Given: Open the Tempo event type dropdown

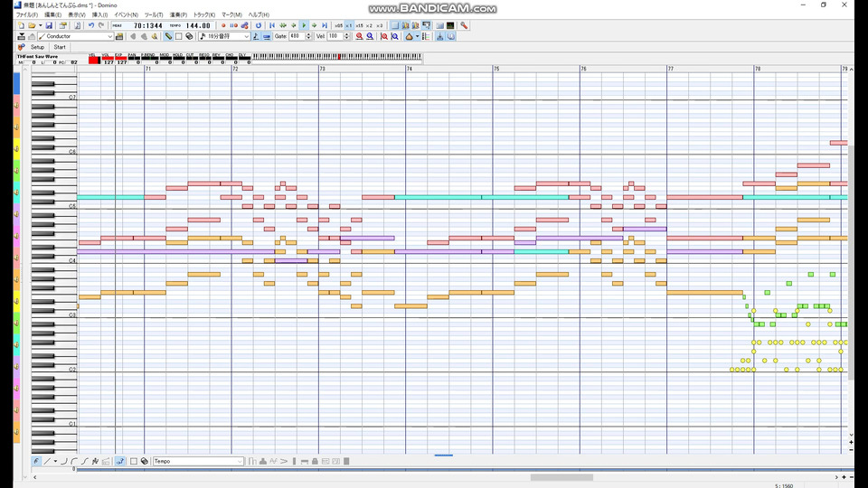Looking at the screenshot, I should click(x=240, y=461).
